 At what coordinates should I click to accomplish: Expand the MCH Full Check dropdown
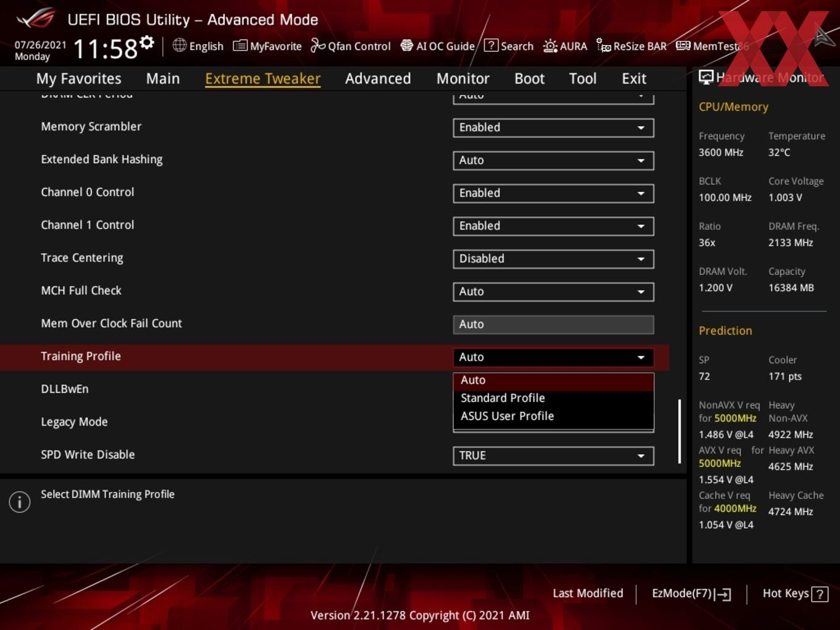tap(553, 291)
